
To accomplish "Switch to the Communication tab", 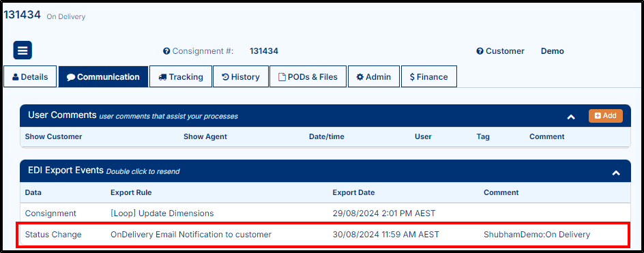I will (103, 77).
